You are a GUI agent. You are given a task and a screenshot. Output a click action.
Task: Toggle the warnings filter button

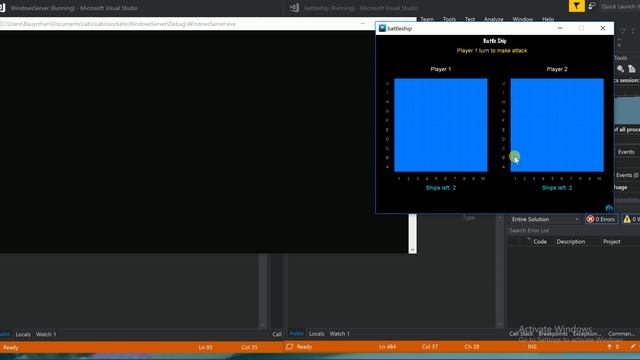(x=631, y=219)
